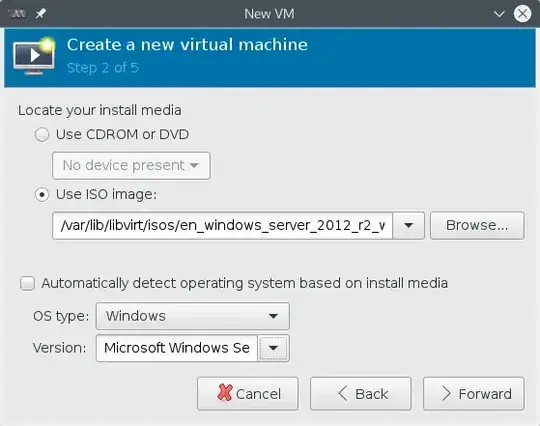
Task: Enable automatic operating system detection checkbox
Action: click(x=28, y=283)
